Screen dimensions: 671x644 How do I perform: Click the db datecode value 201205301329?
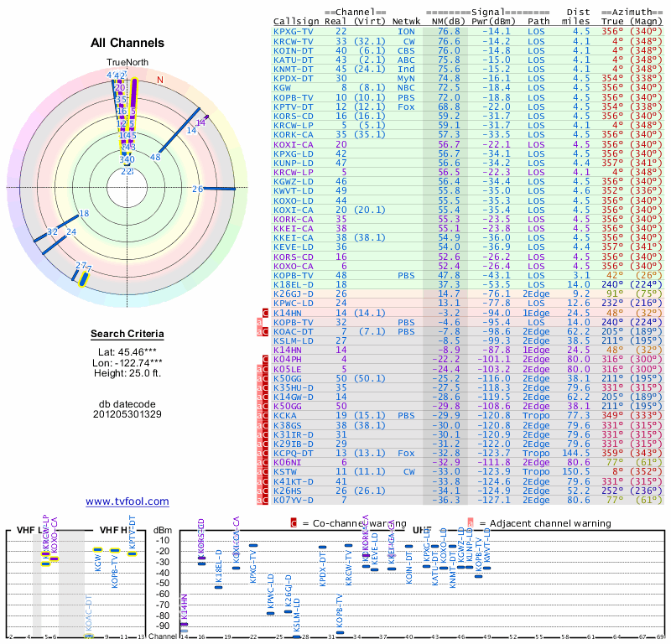point(127,414)
